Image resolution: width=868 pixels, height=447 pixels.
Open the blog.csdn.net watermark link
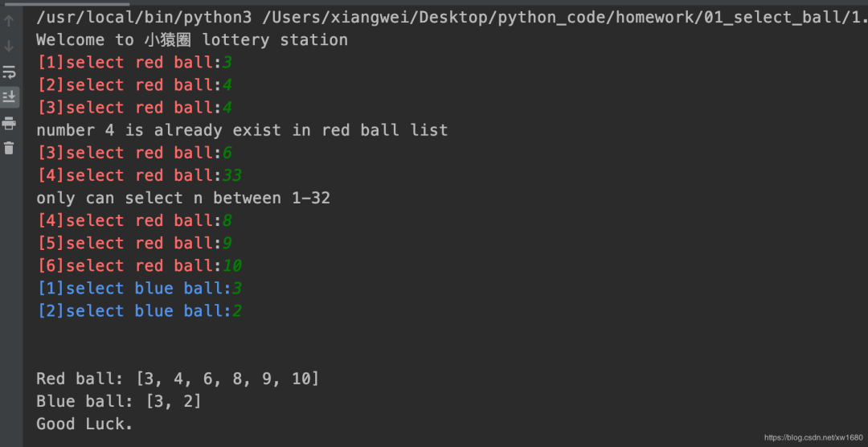pos(813,437)
